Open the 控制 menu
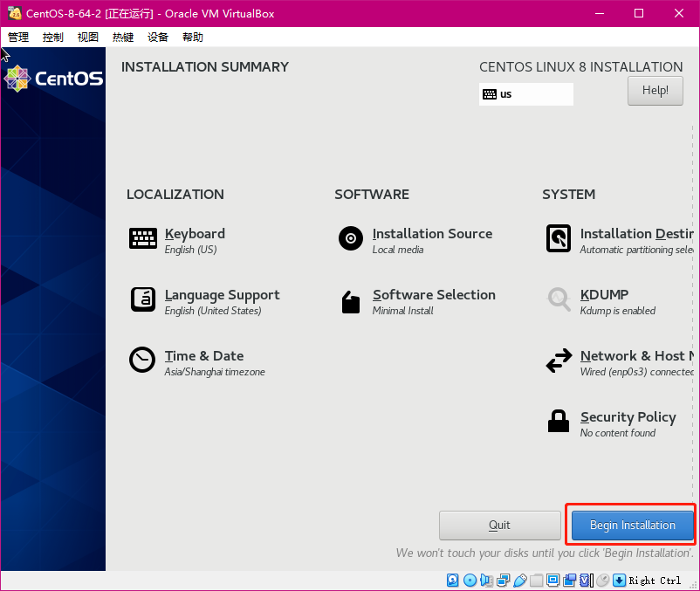This screenshot has width=700, height=591. 53,37
